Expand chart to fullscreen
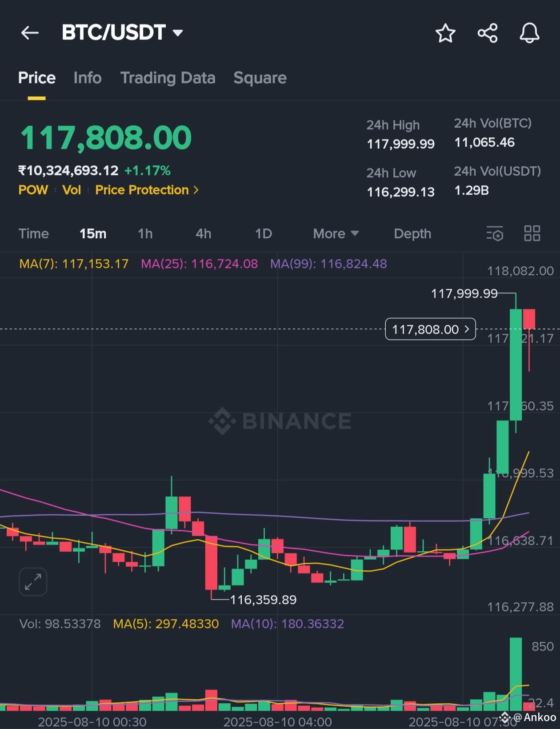Viewport: 560px width, 729px height. pyautogui.click(x=33, y=581)
